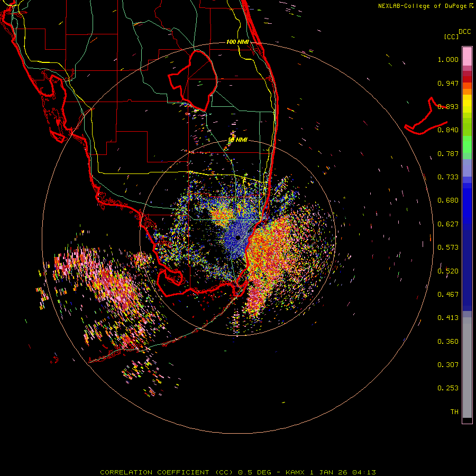This screenshot has height=476, width=476.
Task: Select the 0.627 scale value
Action: 448,224
